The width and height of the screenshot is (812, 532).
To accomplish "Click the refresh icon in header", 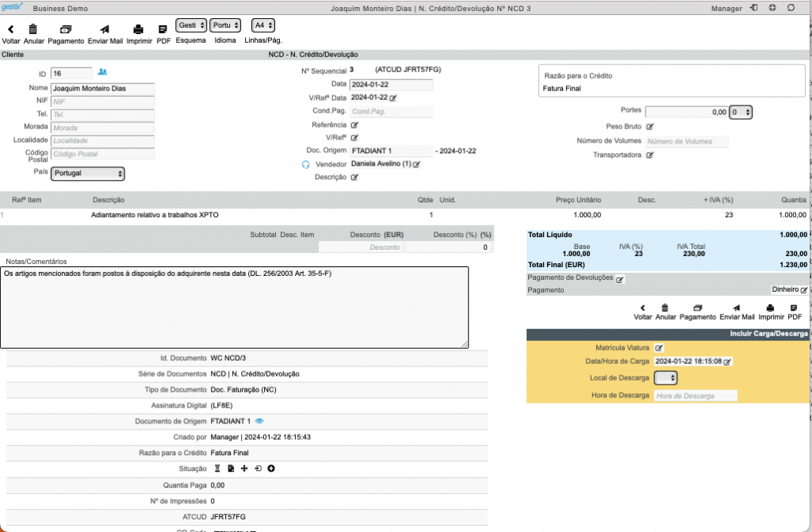I will pyautogui.click(x=791, y=8).
